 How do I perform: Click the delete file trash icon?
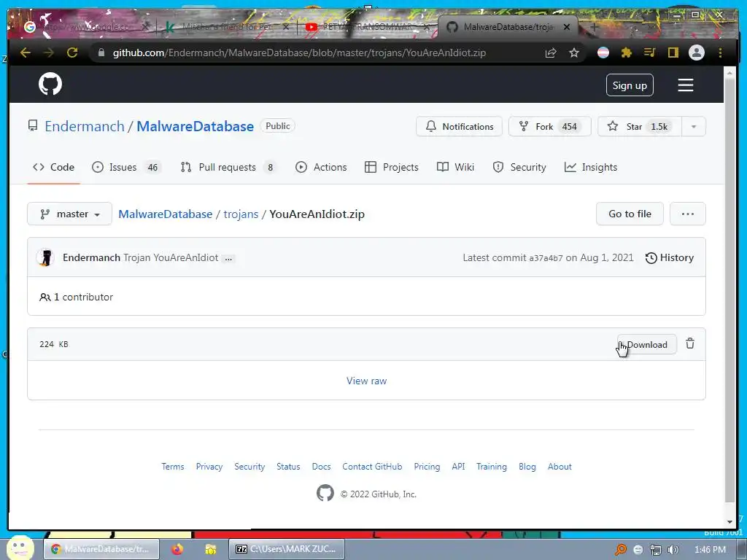tap(690, 343)
